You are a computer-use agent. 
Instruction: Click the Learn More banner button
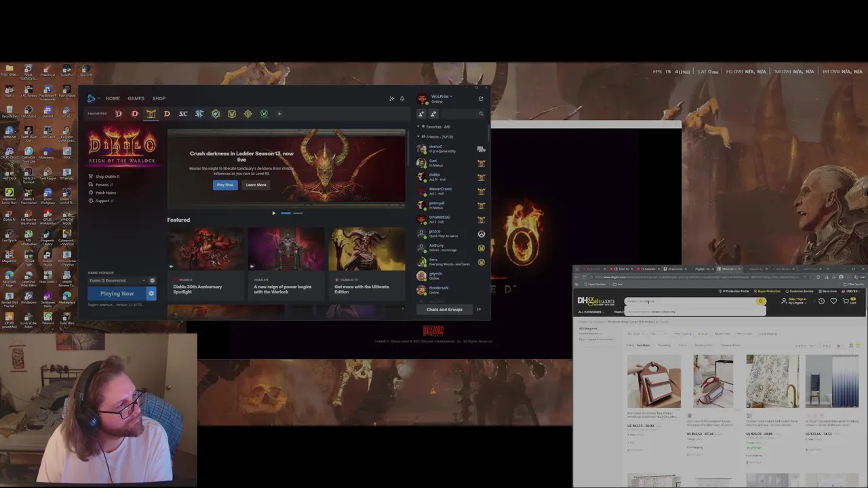coord(256,185)
